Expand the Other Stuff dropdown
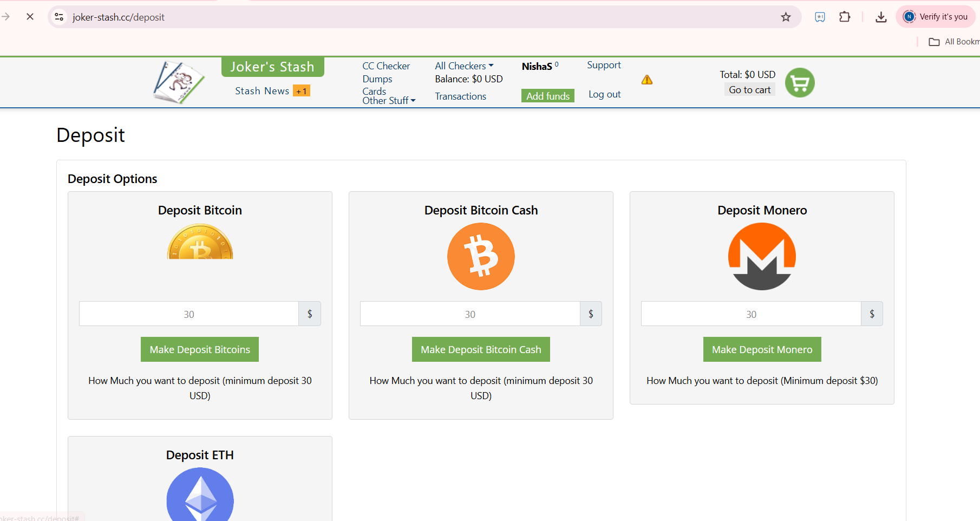This screenshot has height=521, width=980. (389, 101)
